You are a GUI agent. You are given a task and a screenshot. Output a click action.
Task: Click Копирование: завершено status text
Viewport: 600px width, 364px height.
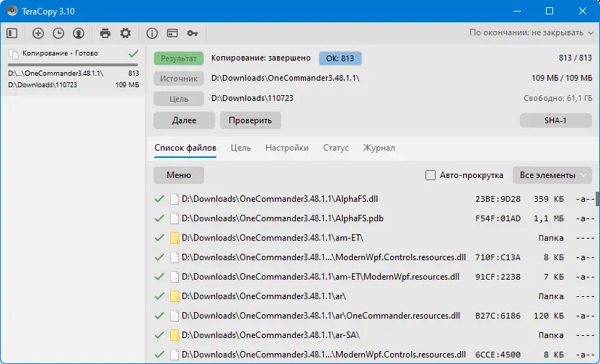tap(261, 58)
